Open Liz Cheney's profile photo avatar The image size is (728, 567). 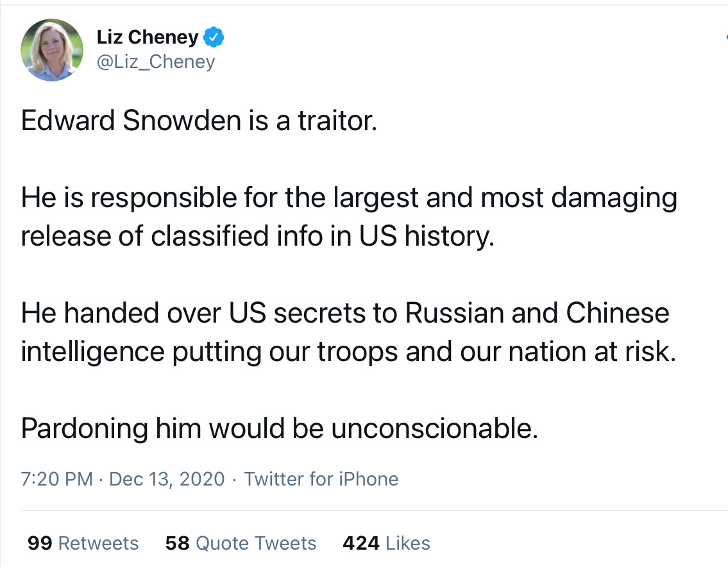(x=52, y=50)
